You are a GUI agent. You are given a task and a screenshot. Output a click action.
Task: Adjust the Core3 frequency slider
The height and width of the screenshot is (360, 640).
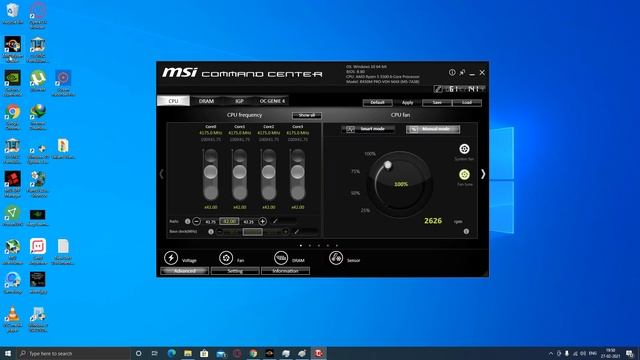(298, 171)
